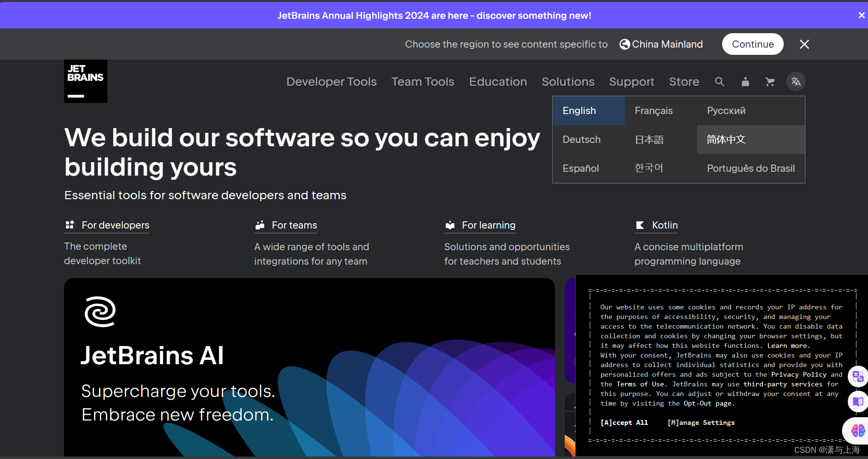The image size is (868, 459).
Task: Click [A]ccept All cookies
Action: (x=624, y=422)
